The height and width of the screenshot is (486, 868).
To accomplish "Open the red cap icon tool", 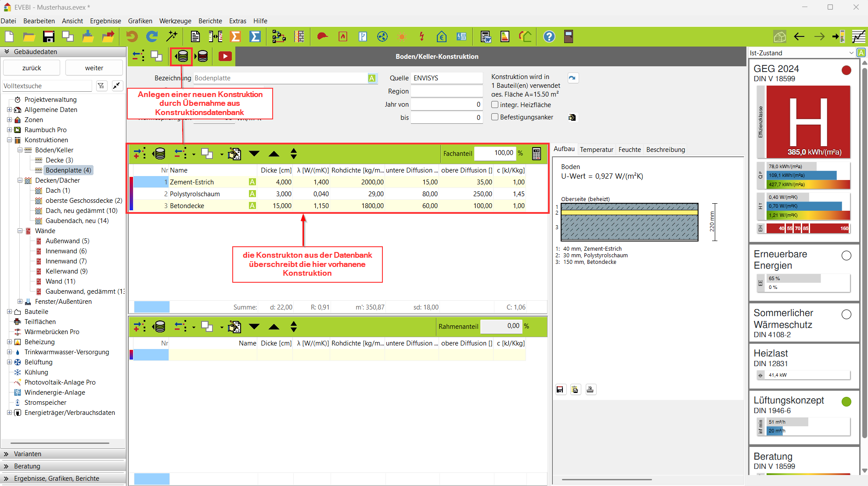I will point(323,37).
